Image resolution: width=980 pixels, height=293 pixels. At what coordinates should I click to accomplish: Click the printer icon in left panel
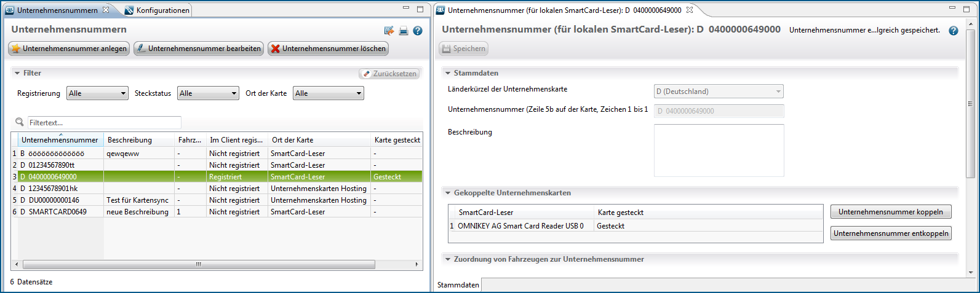click(x=404, y=31)
